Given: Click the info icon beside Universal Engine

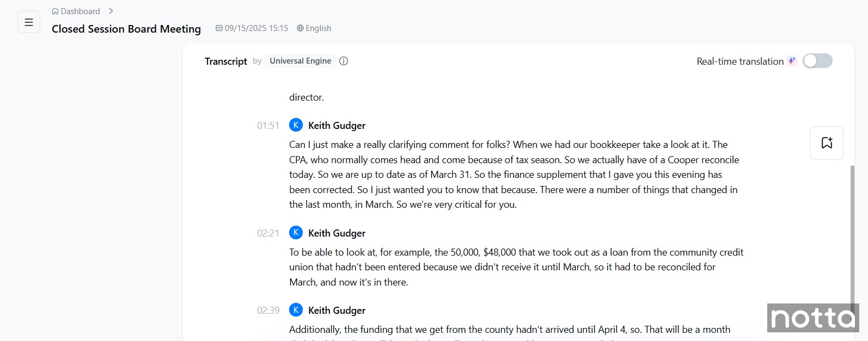Looking at the screenshot, I should pos(344,61).
